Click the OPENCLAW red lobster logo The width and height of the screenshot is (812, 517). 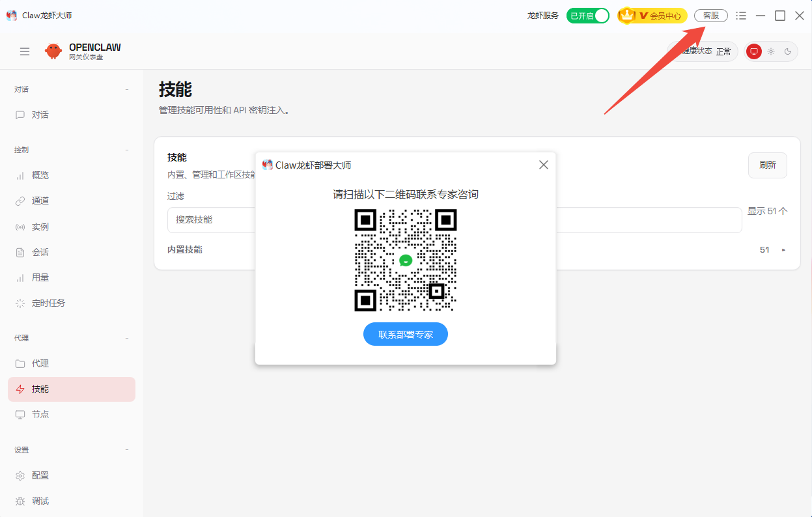tap(53, 51)
